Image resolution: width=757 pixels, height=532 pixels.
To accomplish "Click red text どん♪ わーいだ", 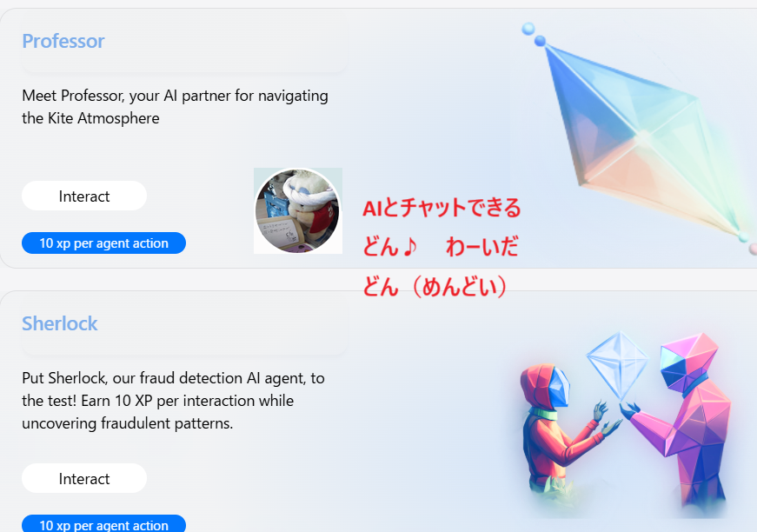I will (441, 247).
